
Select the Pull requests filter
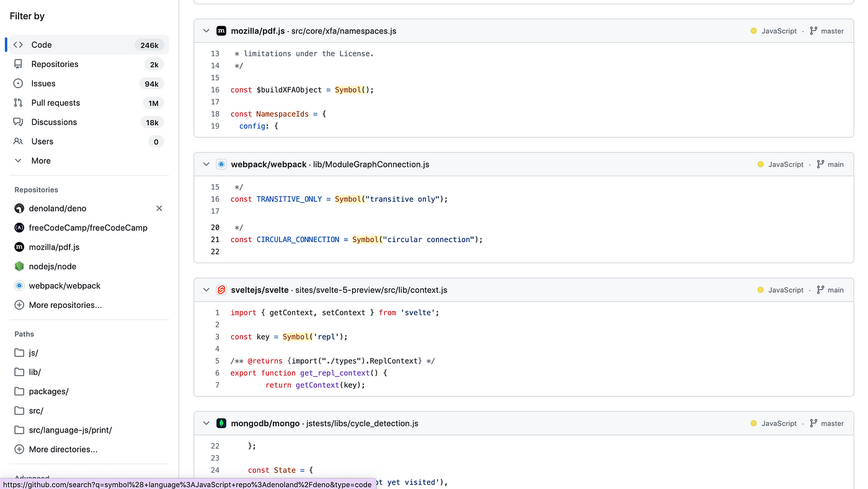[89, 102]
